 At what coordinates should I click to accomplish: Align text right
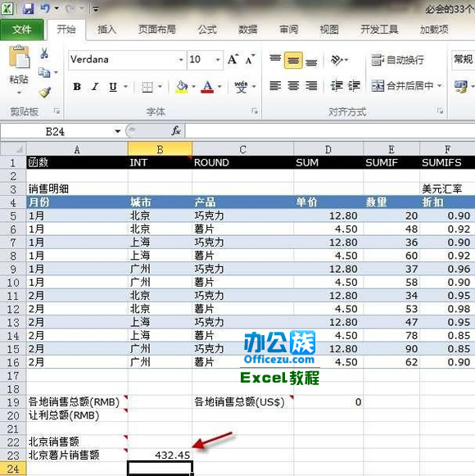tap(311, 86)
